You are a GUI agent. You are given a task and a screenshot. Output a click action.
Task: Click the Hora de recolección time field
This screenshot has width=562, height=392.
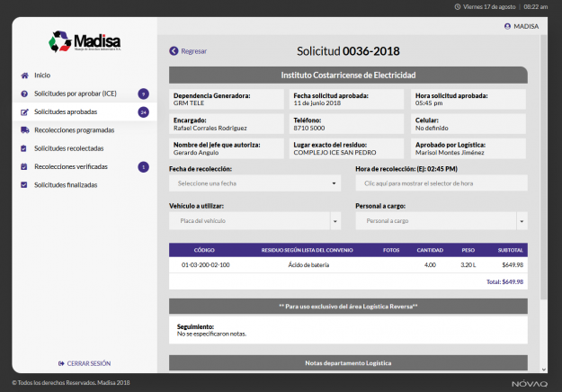coord(442,183)
